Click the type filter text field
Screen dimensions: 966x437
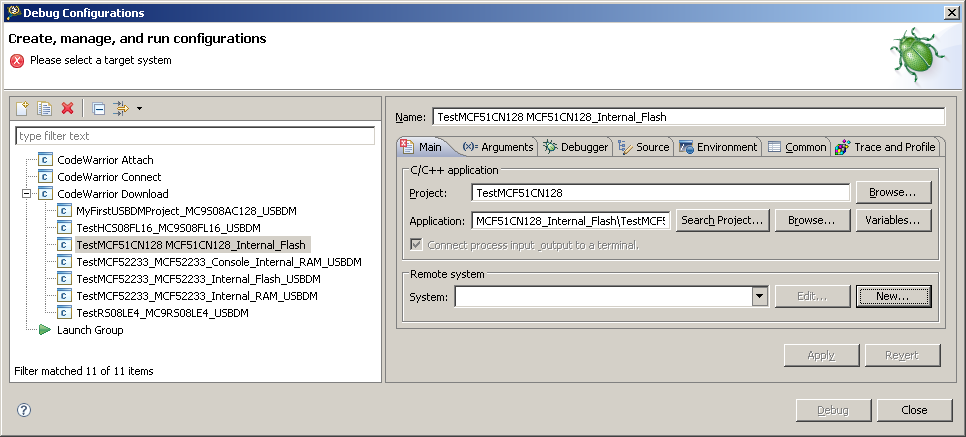coord(195,136)
